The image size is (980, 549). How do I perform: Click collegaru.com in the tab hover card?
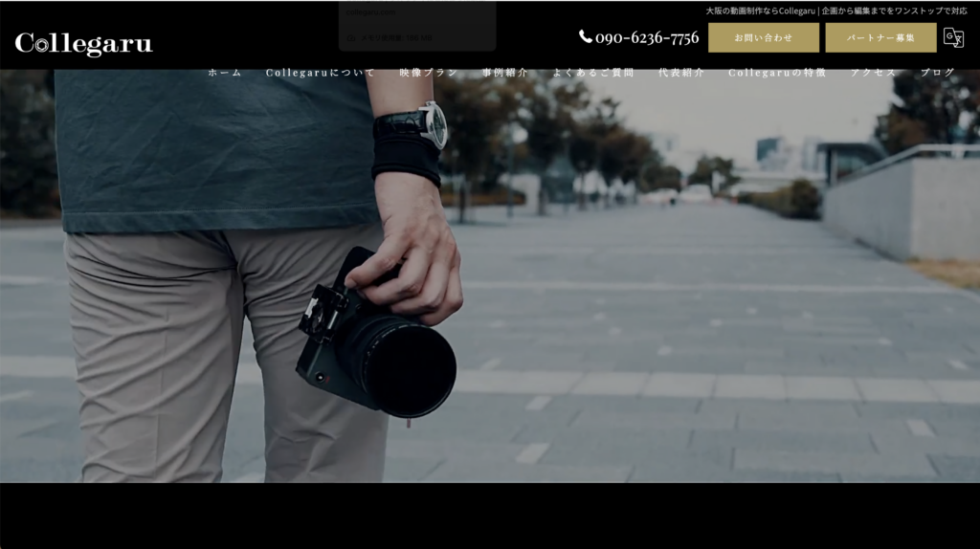click(x=370, y=12)
